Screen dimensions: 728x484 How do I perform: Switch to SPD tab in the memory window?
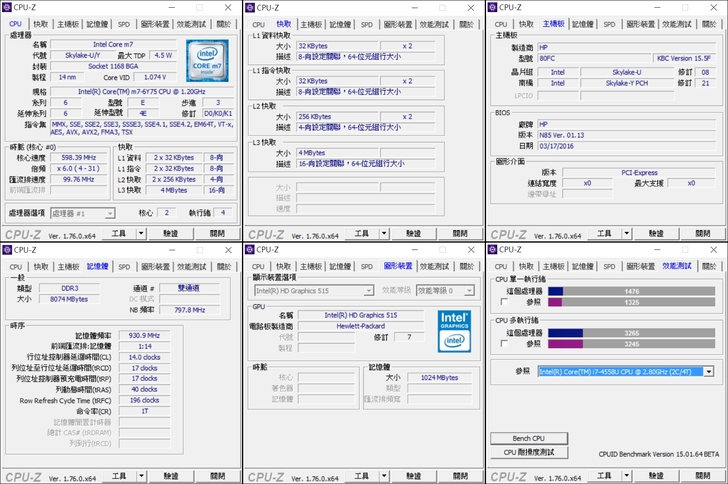click(x=124, y=267)
